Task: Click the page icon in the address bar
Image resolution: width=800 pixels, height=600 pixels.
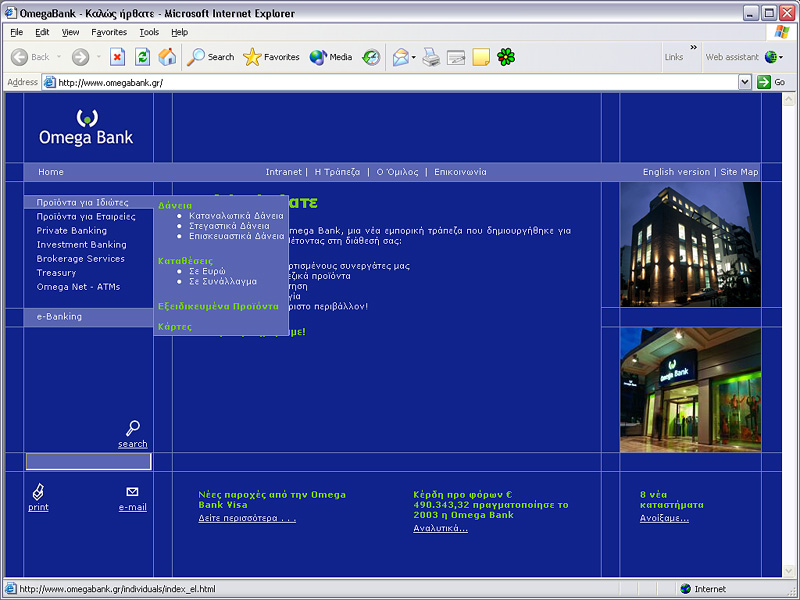Action: point(49,82)
